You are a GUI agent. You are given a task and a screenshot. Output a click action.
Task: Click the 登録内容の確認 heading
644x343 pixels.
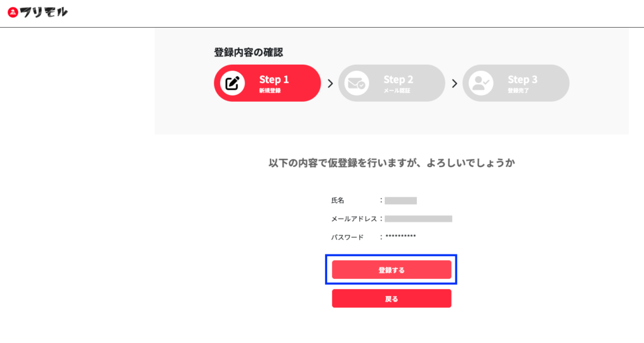point(248,52)
